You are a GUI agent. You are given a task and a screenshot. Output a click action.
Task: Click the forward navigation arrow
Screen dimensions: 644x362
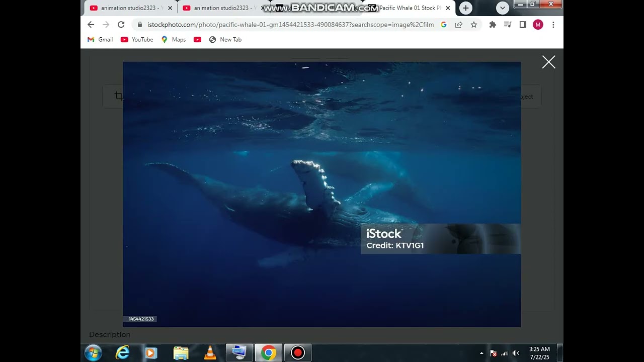coord(106,24)
